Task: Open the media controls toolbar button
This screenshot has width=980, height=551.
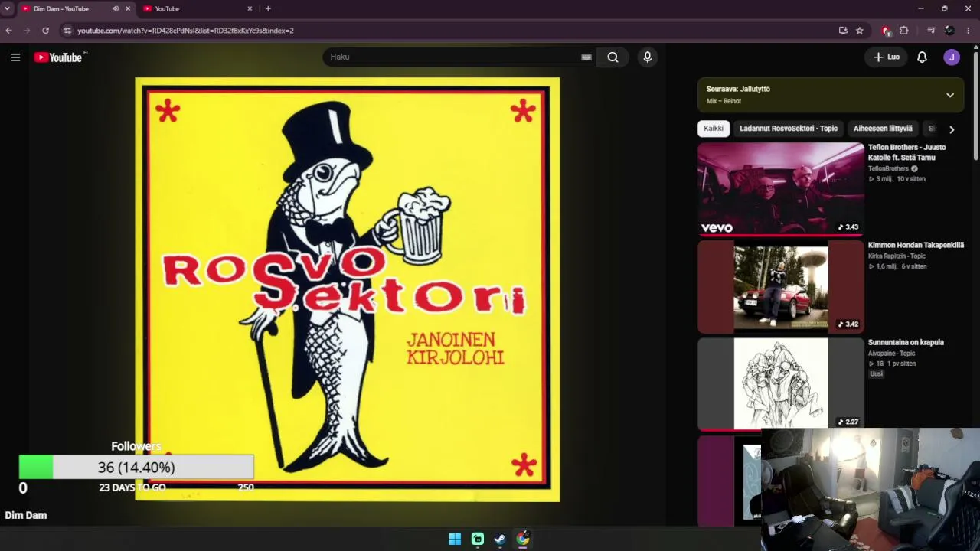Action: click(x=931, y=31)
